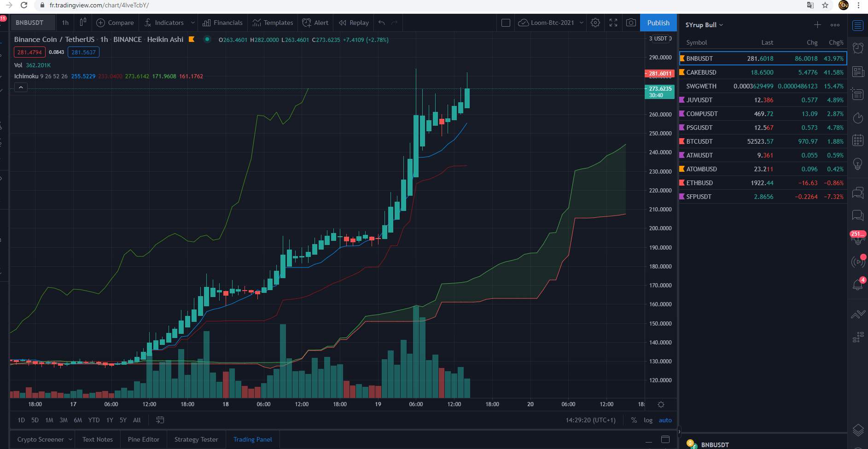Open the Text Notes tab
Viewport: 868px width, 449px height.
click(x=98, y=439)
